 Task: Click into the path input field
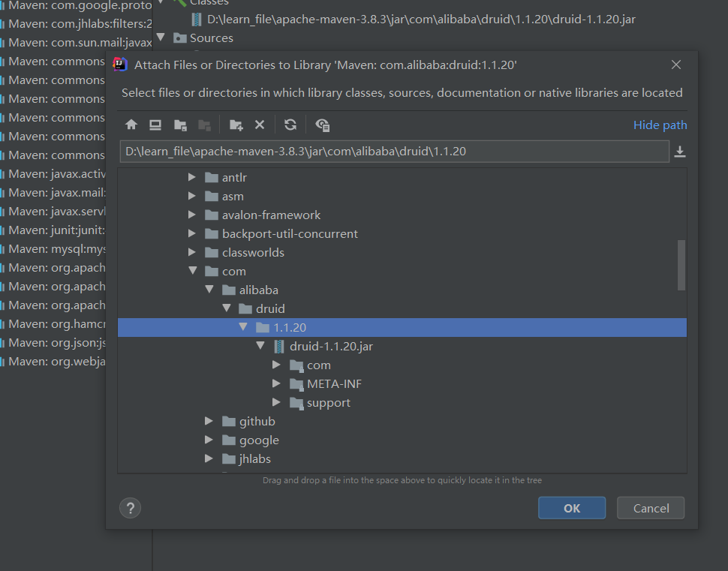[394, 152]
